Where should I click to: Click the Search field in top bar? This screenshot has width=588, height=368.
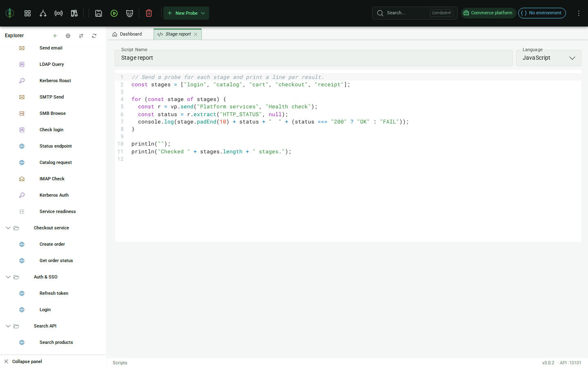pyautogui.click(x=414, y=13)
